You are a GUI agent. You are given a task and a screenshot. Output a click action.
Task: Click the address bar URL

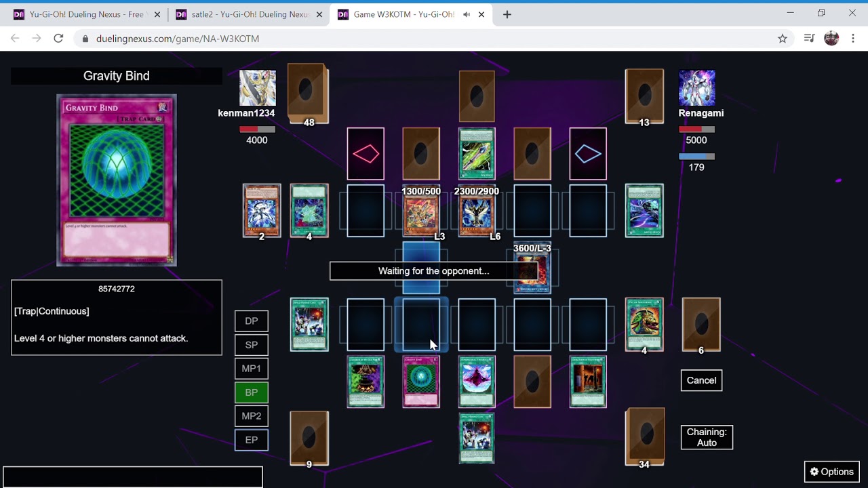click(178, 39)
